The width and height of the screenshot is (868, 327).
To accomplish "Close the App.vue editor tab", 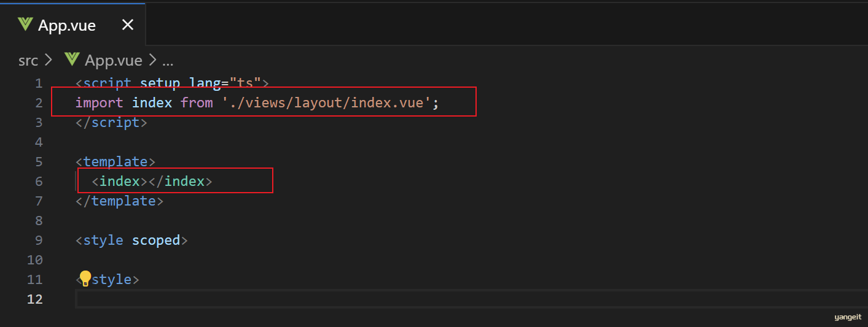I will pos(127,25).
